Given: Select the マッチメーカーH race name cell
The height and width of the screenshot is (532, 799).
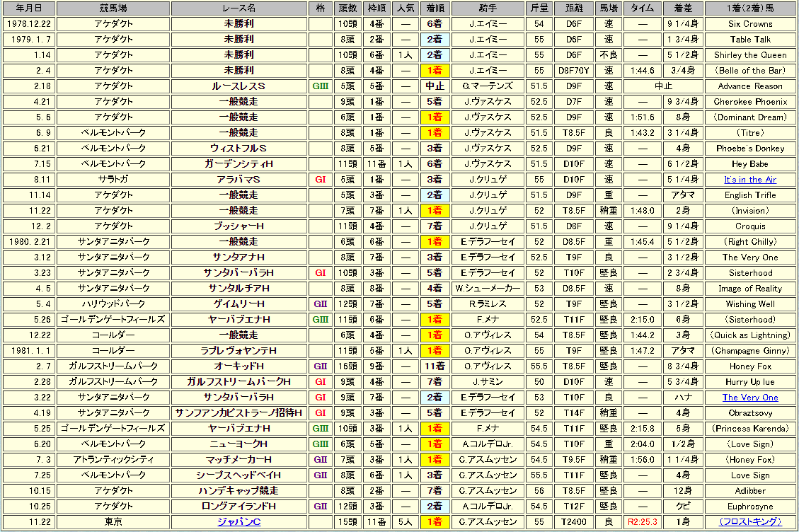Looking at the screenshot, I should click(x=239, y=460).
